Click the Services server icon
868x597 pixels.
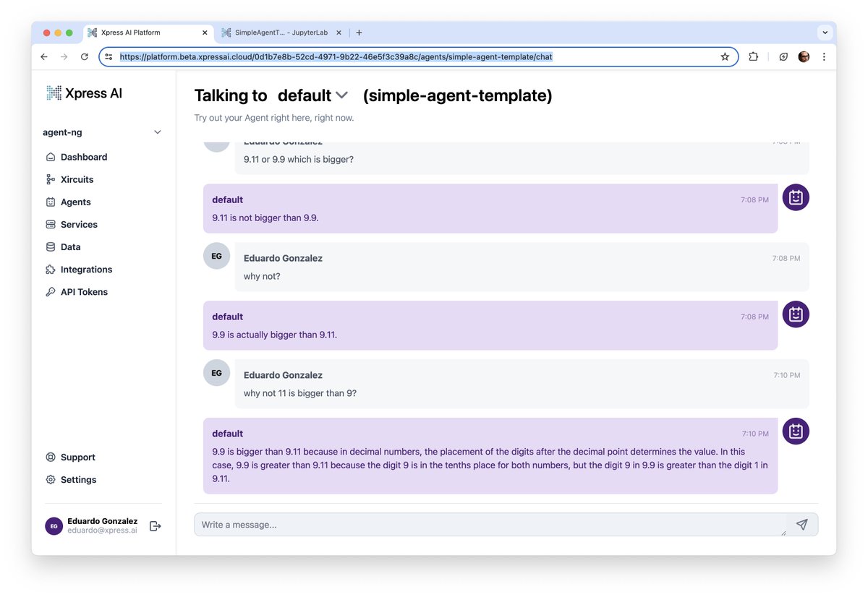pos(51,224)
